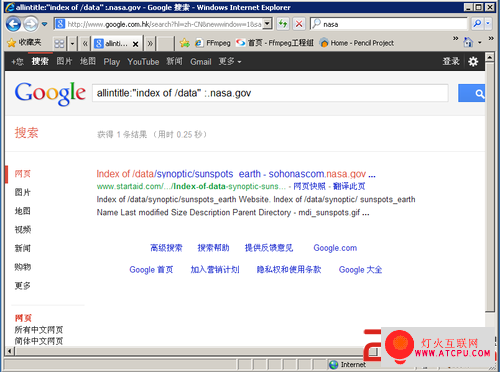Select 图片 in the left sidebar

click(x=23, y=192)
